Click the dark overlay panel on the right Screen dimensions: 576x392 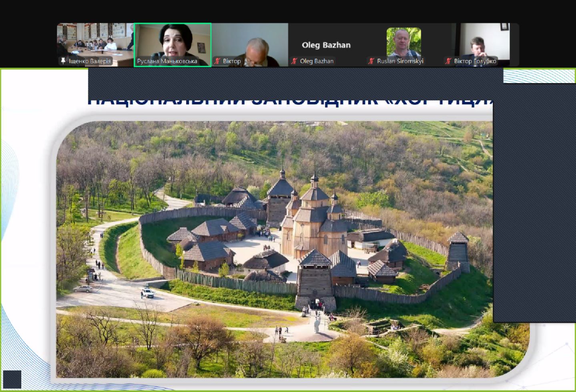(x=534, y=200)
